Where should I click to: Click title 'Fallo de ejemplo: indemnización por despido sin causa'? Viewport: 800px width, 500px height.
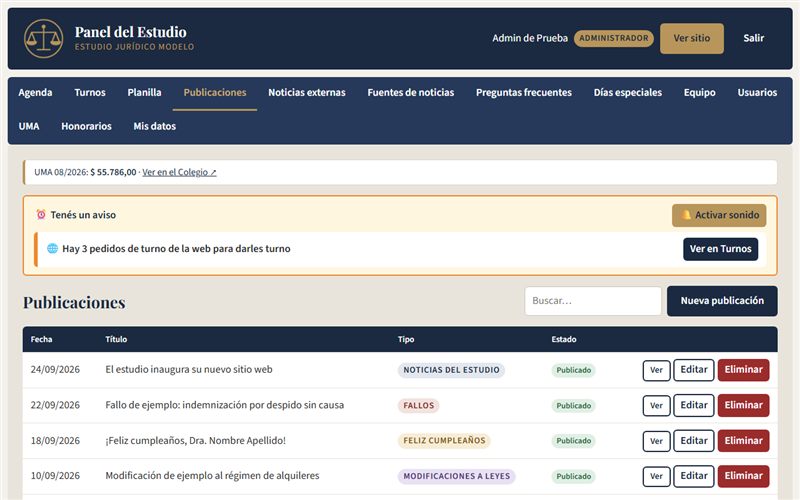(224, 405)
